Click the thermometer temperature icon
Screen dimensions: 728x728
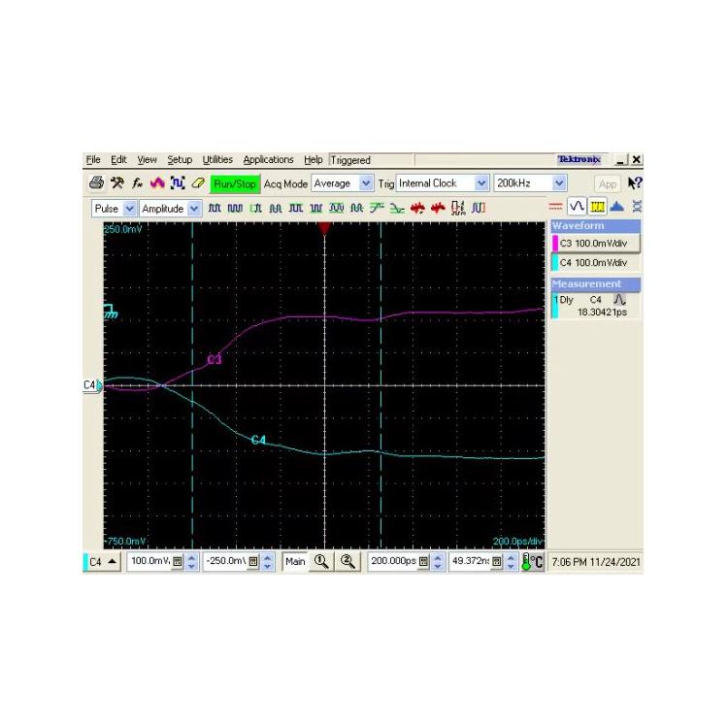pos(533,561)
